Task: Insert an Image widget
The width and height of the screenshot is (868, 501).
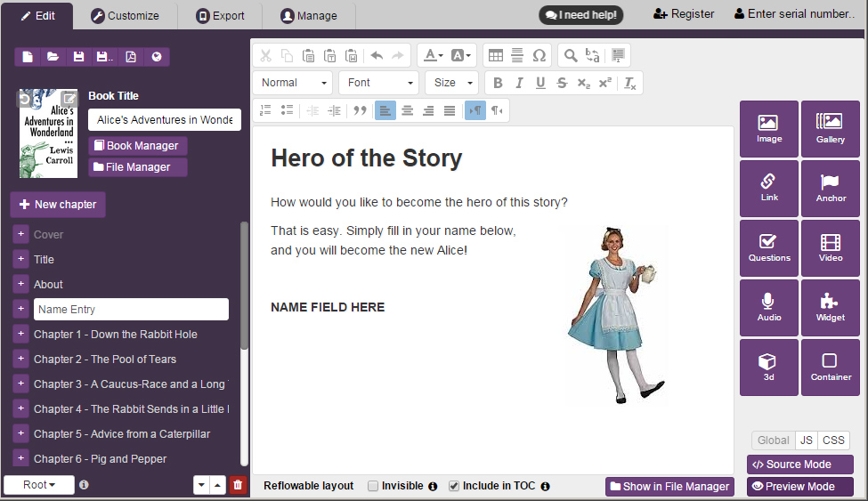Action: coord(768,129)
